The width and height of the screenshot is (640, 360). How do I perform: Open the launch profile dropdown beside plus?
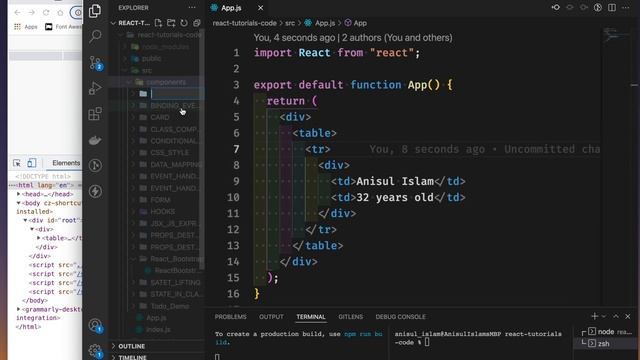coord(604,316)
